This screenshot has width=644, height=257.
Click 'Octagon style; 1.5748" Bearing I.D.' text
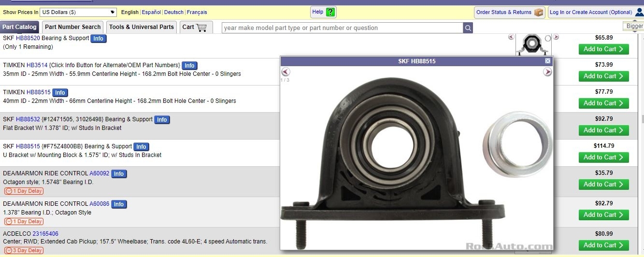tap(48, 182)
